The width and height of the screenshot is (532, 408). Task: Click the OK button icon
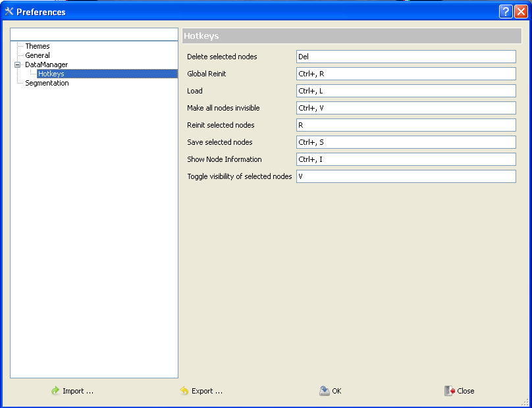324,391
